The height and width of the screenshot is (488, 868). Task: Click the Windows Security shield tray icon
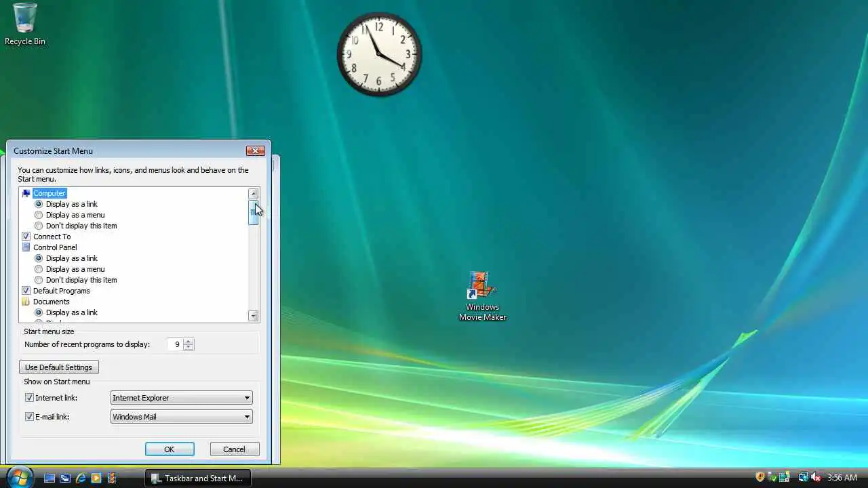pyautogui.click(x=760, y=477)
